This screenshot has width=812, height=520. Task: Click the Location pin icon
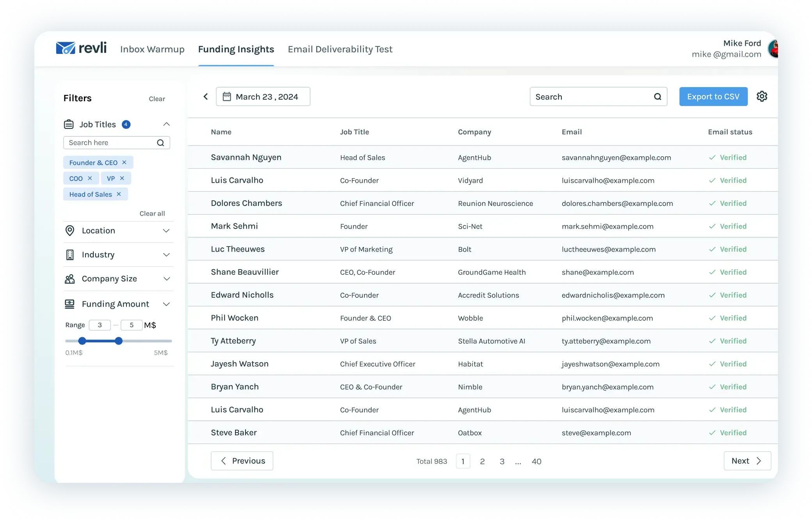(70, 231)
